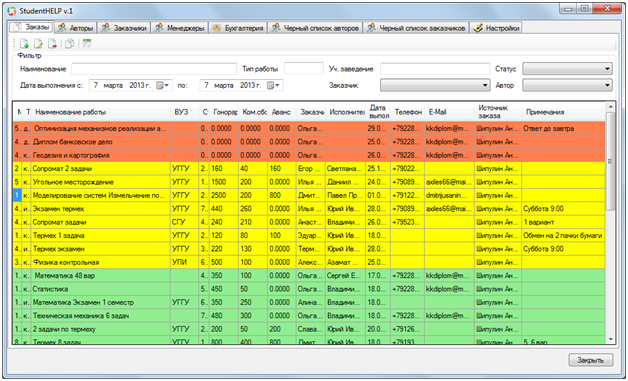Click 'Суббота 9:00' in Экзамен термех row
The height and width of the screenshot is (381, 628).
(563, 209)
